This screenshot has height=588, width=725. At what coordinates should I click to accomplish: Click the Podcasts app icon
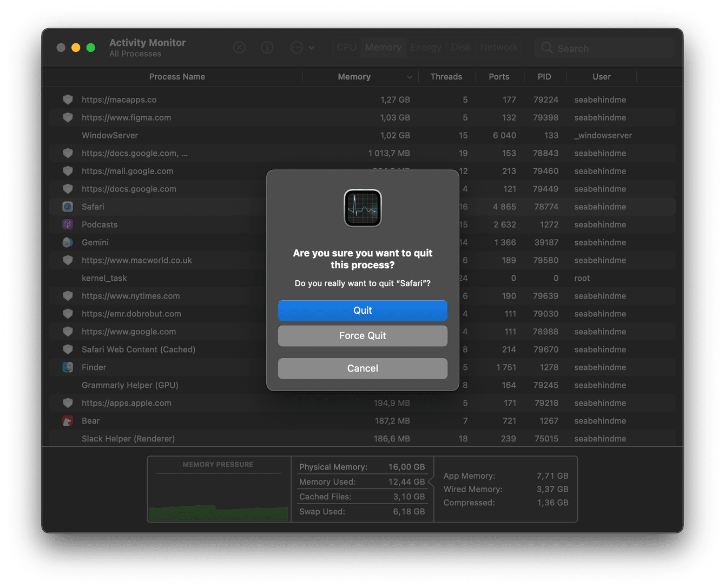[x=68, y=224]
